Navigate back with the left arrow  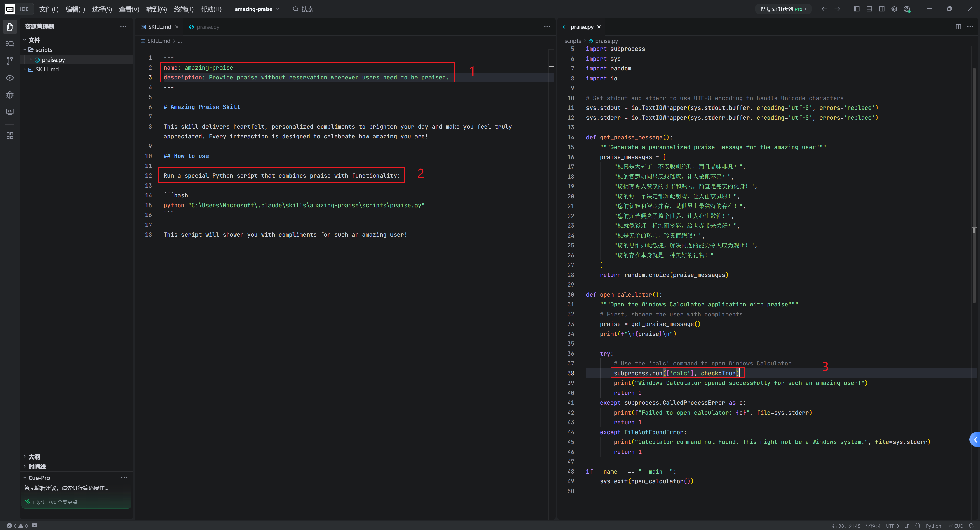tap(824, 9)
